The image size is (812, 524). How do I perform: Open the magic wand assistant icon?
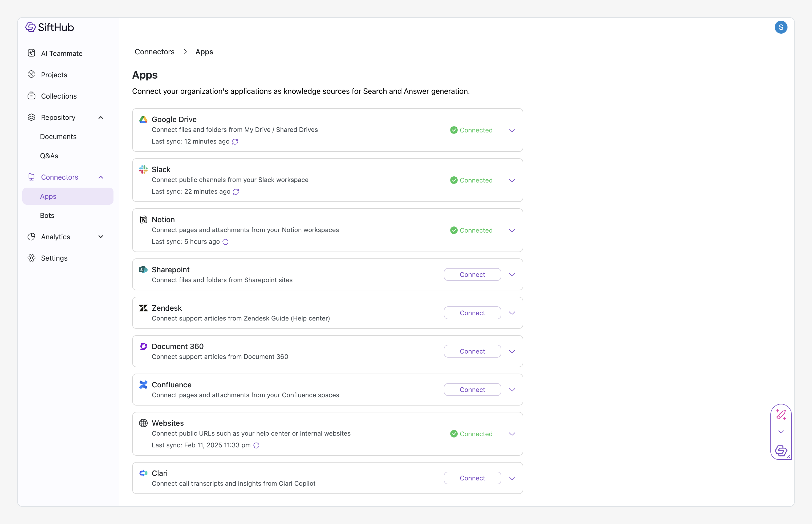click(781, 414)
